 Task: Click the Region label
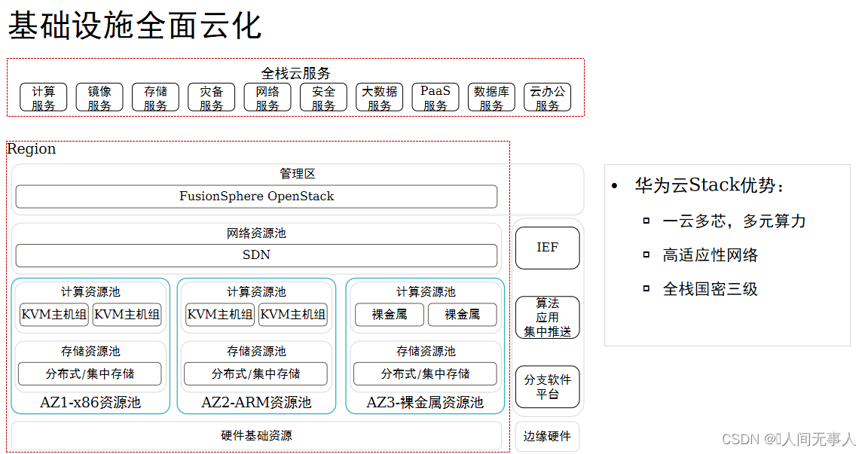(31, 149)
